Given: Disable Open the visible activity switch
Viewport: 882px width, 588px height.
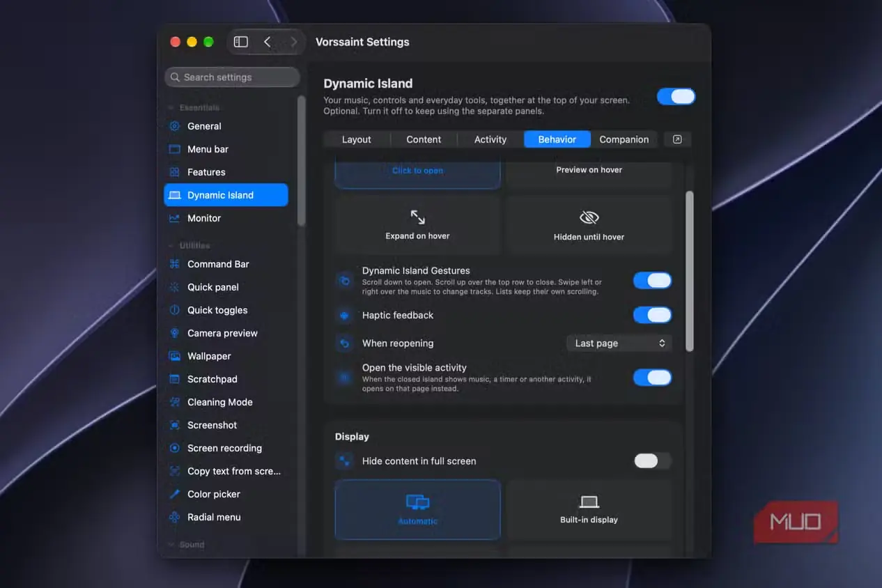Looking at the screenshot, I should 652,378.
